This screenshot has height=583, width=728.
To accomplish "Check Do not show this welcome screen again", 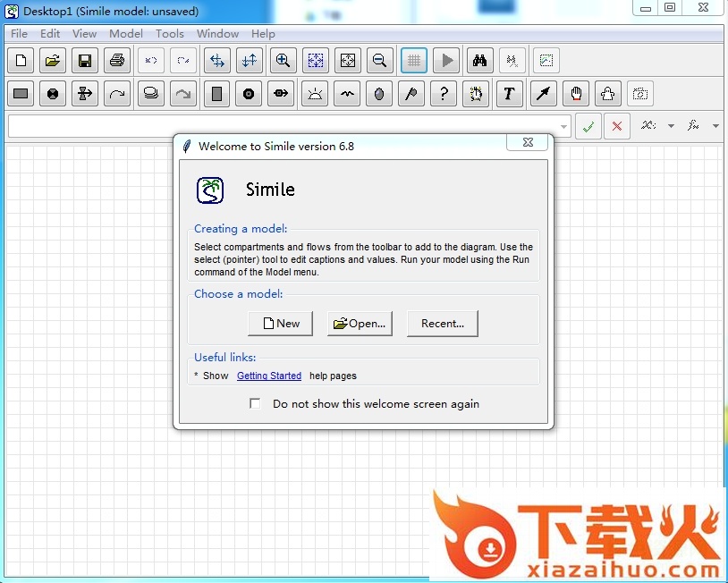I will click(x=255, y=404).
